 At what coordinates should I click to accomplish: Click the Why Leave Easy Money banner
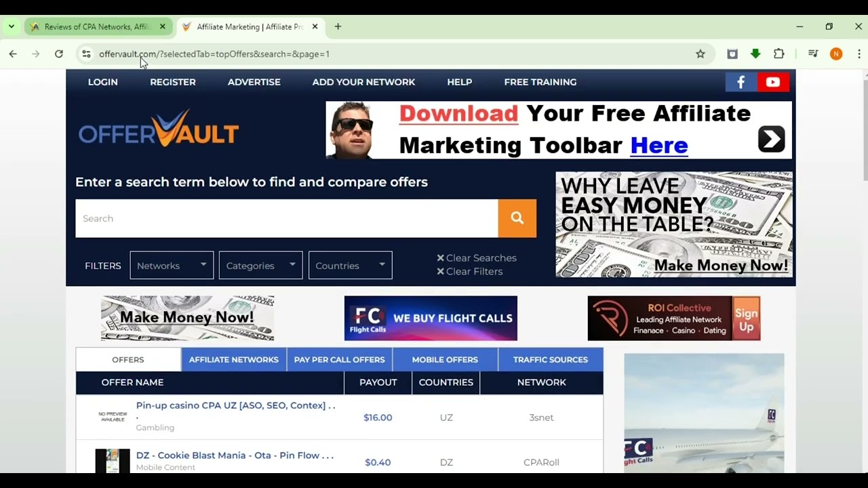click(674, 224)
